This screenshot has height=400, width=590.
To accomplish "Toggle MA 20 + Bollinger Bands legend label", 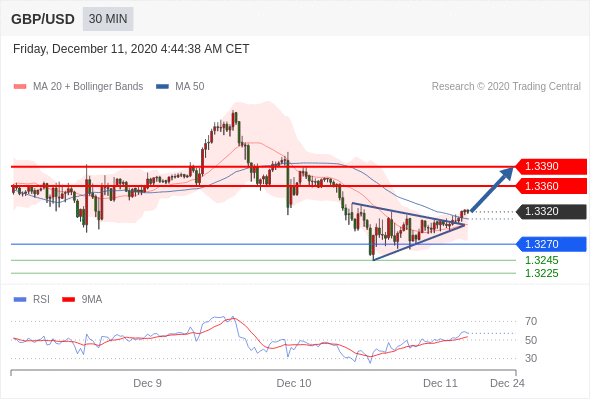I will coord(88,87).
